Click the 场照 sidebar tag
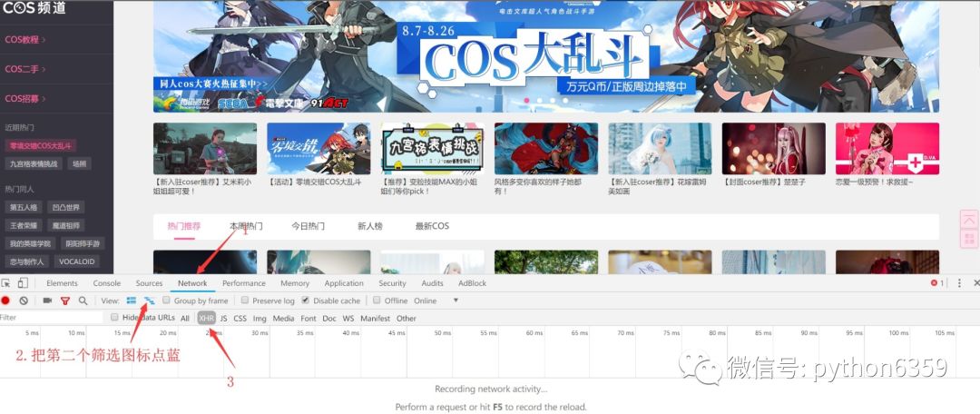Viewport: 980px width, 414px height. [79, 163]
